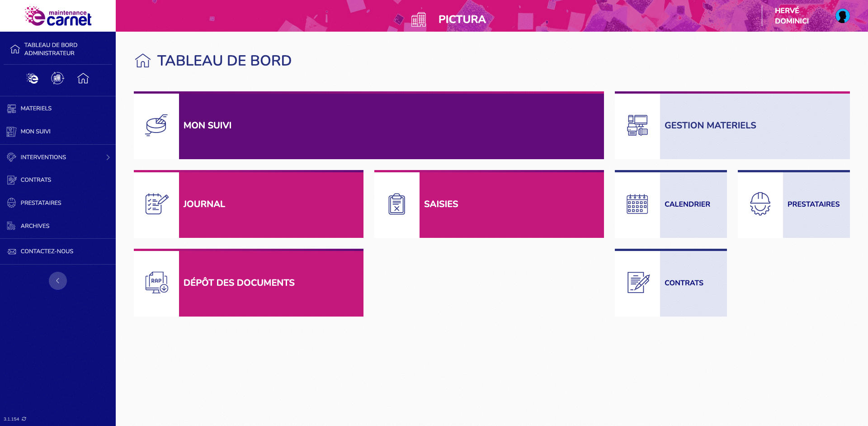Collapse the sidebar with the round arrow button
Screen dimensions: 868x426
[58, 281]
